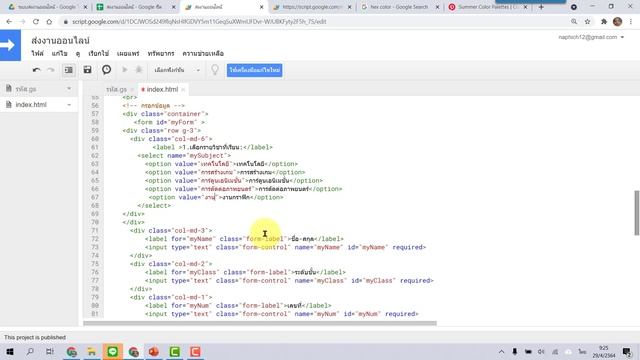
Task: Redo the last edit
Action: (x=51, y=70)
